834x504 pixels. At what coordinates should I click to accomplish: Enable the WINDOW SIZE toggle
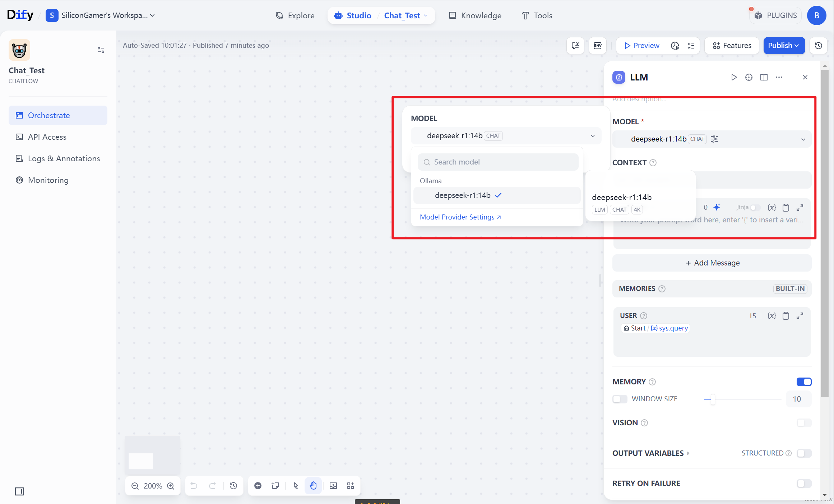point(620,399)
